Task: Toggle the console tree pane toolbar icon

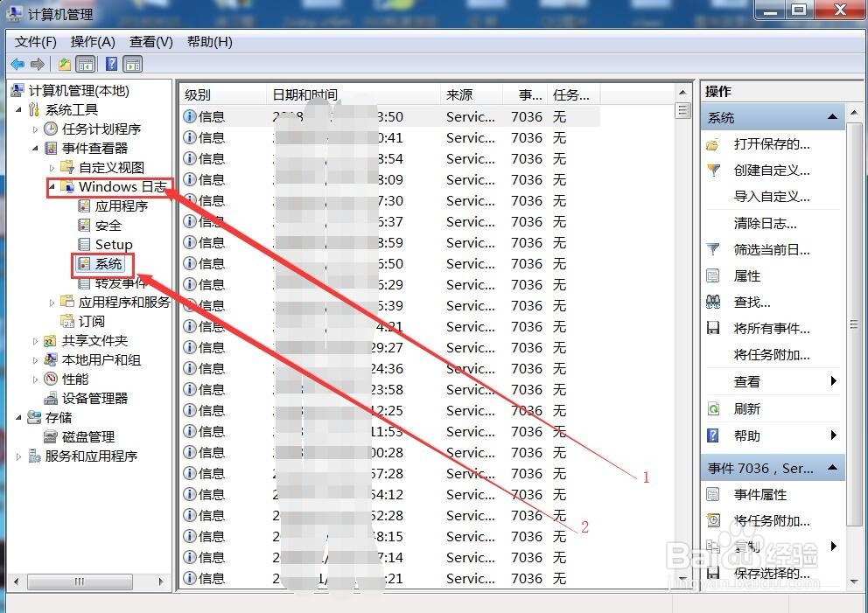Action: point(85,64)
